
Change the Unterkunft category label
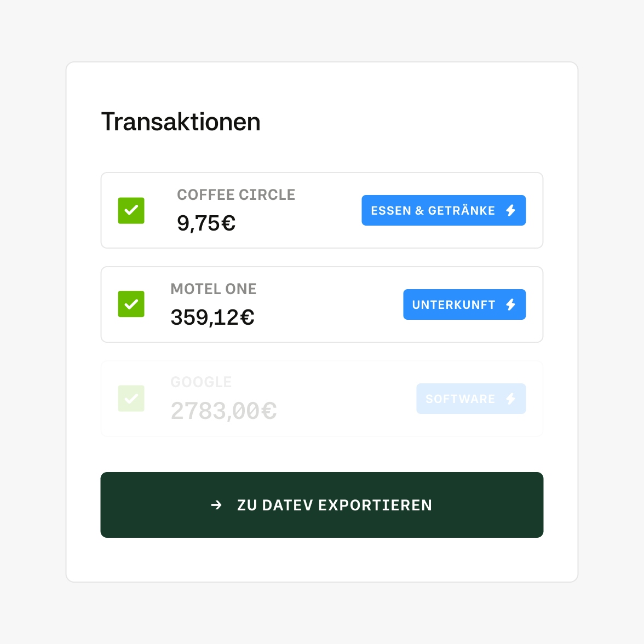[453, 304]
